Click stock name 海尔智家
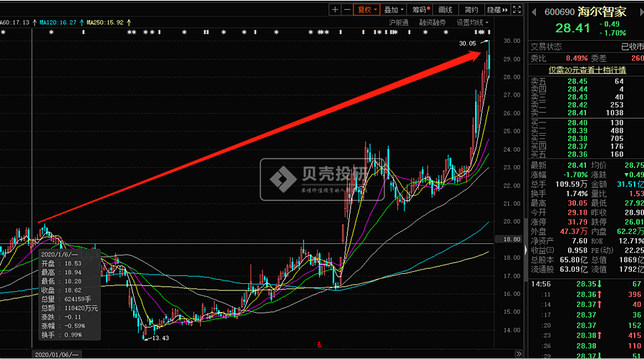This screenshot has width=644, height=359. pos(602,11)
